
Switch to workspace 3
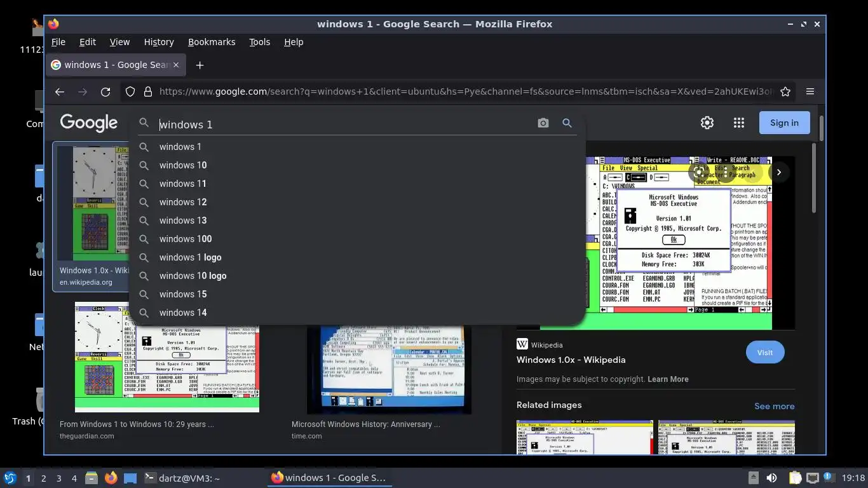coord(58,478)
